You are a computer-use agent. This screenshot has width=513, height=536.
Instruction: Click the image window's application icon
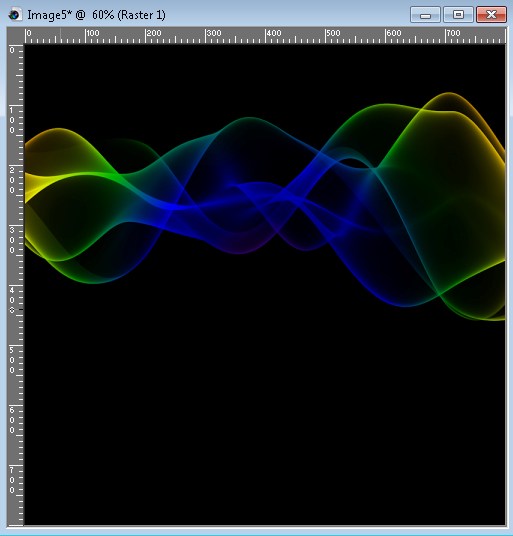[14, 15]
